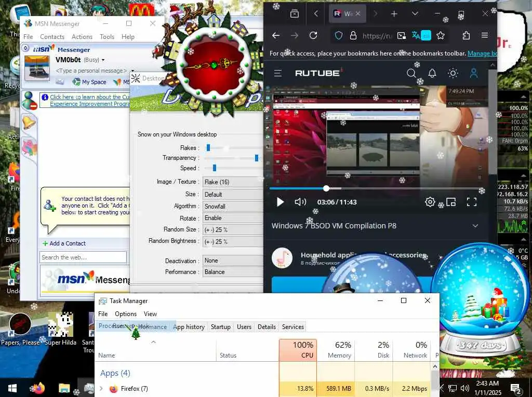The width and height of the screenshot is (532, 397).
Task: Sort processes by Memory column
Action: pos(336,350)
